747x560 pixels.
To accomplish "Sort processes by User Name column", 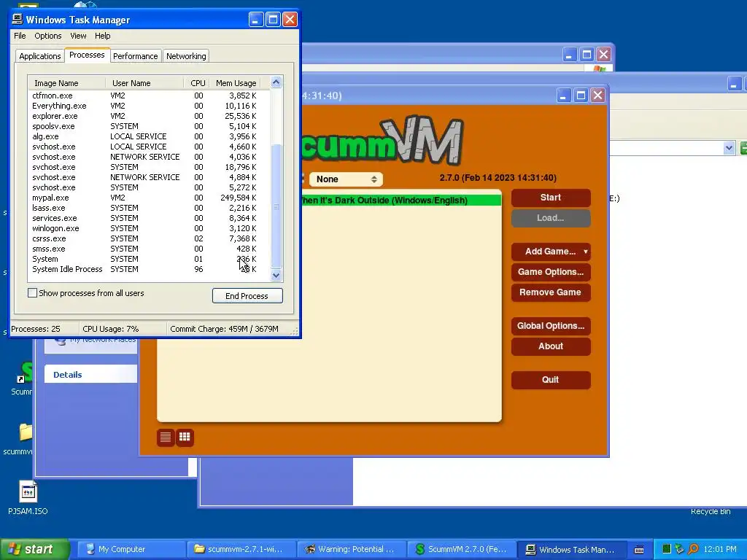I will click(x=144, y=83).
